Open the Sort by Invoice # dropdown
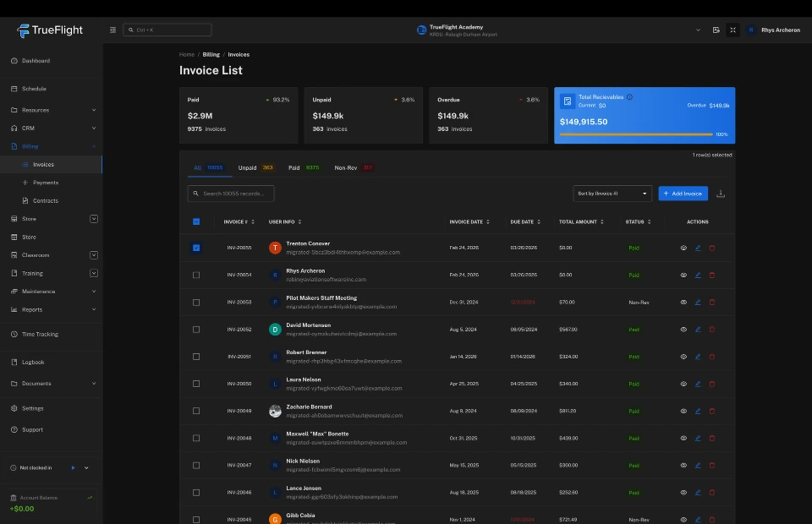The width and height of the screenshot is (812, 524). (612, 194)
